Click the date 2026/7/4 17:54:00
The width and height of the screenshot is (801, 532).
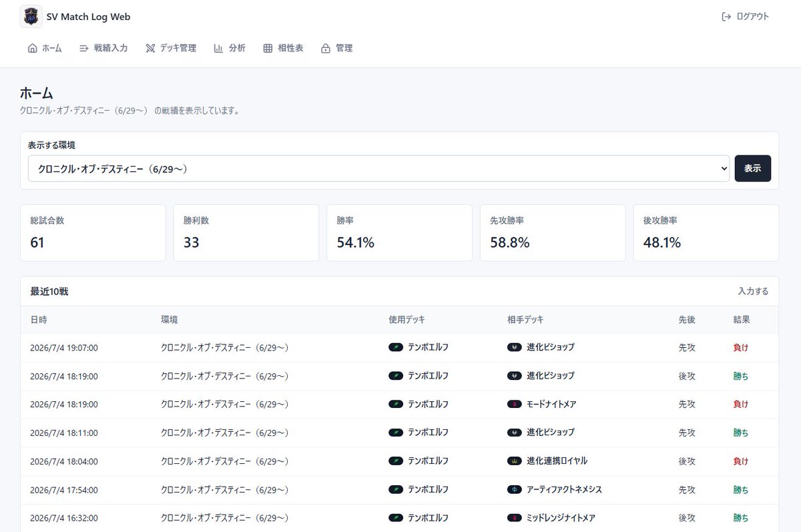coord(64,490)
